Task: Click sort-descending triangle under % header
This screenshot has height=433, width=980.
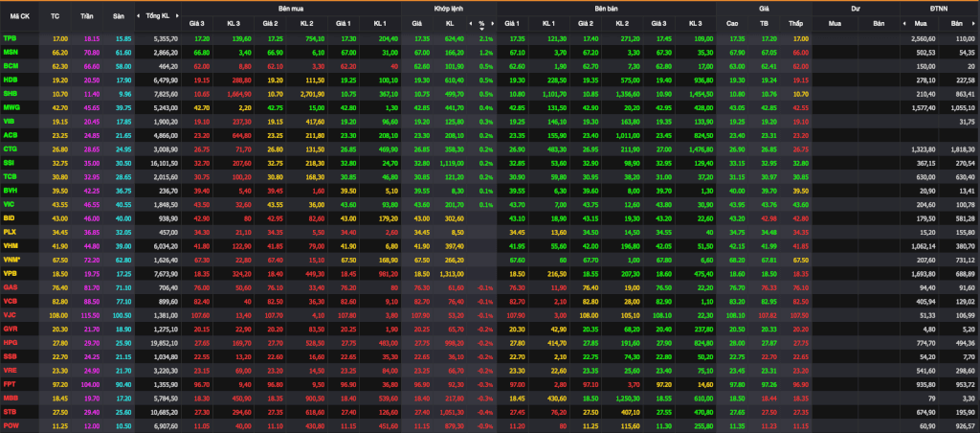Action: click(481, 29)
